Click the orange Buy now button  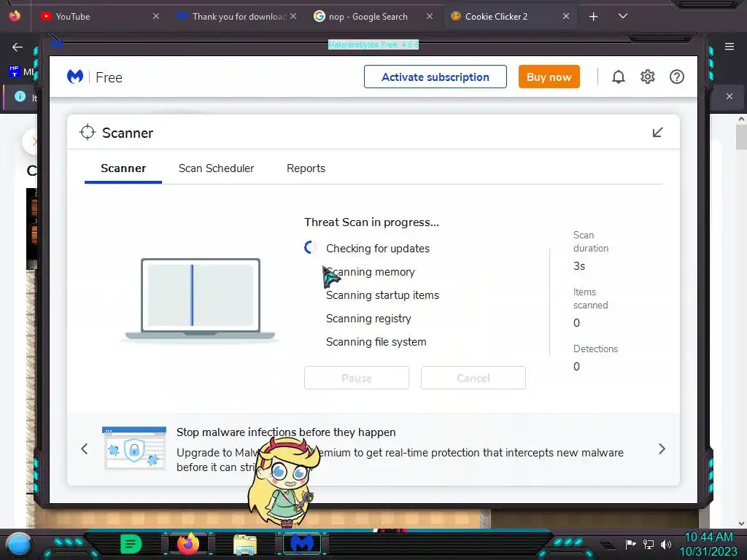pos(549,77)
